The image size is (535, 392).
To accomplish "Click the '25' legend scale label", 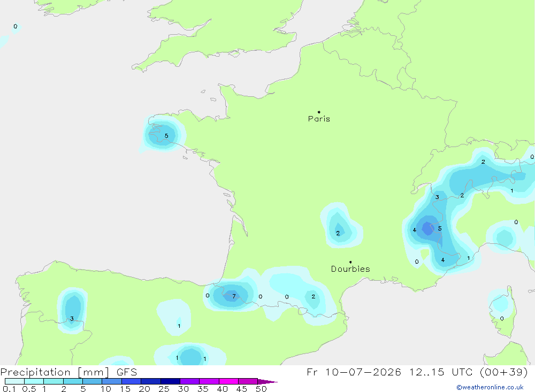I will click(x=164, y=389).
